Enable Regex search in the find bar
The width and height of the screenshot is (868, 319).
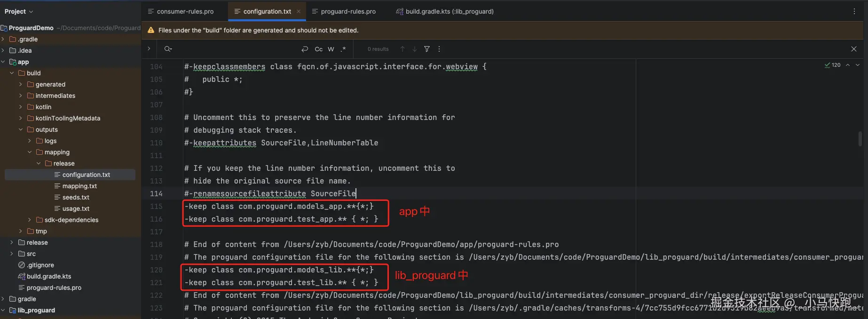[343, 49]
